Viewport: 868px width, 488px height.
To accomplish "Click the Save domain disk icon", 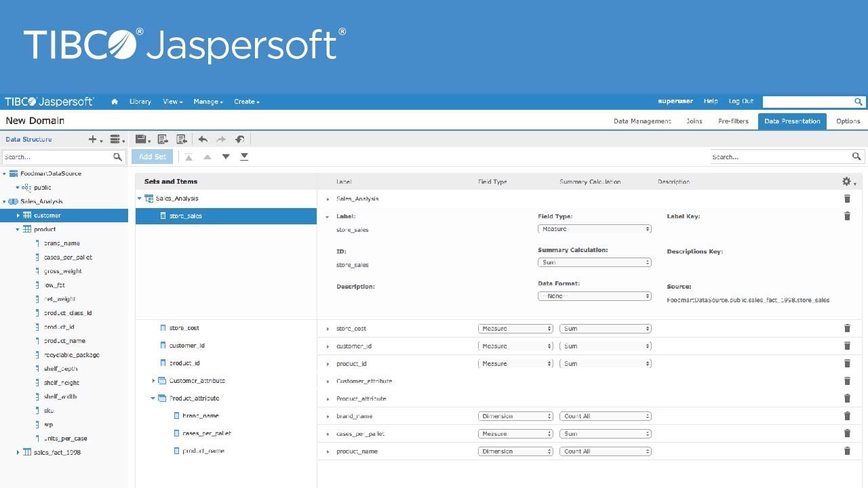I will coord(143,139).
